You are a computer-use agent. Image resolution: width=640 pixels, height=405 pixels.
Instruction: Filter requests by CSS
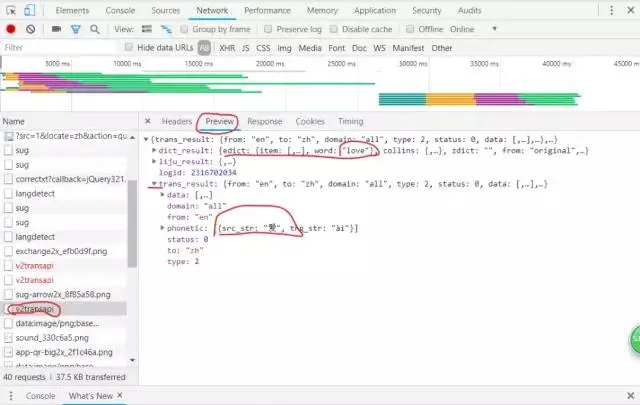263,48
